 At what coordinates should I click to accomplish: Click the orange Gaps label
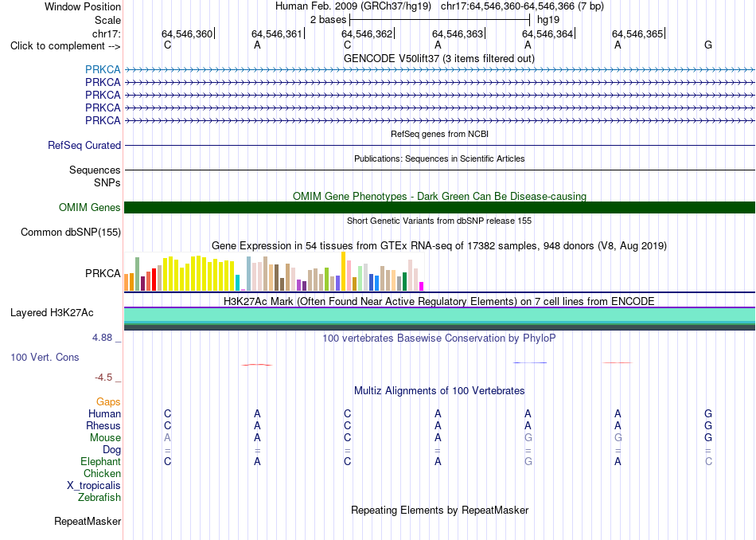108,402
